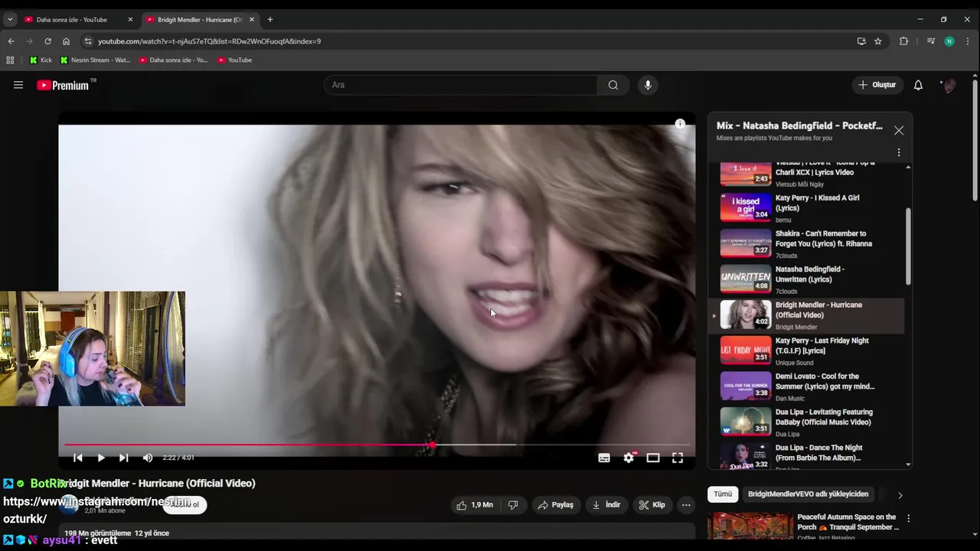The image size is (980, 551).
Task: Open Chrome three-dot menu
Action: pos(968,41)
